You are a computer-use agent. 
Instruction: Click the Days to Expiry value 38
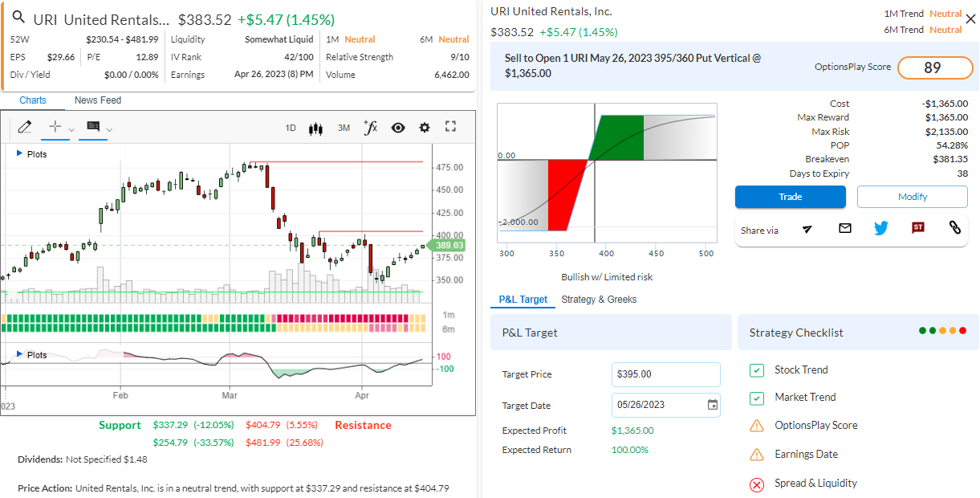(x=962, y=173)
